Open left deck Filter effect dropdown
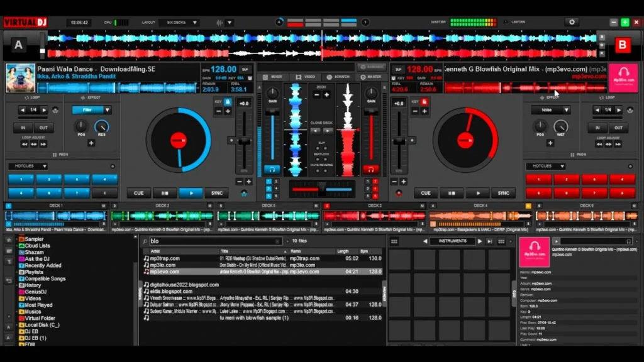 [107, 110]
